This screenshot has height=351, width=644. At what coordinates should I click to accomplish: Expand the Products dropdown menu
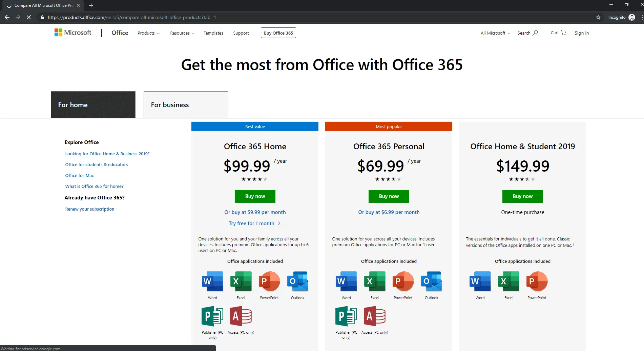coord(149,33)
